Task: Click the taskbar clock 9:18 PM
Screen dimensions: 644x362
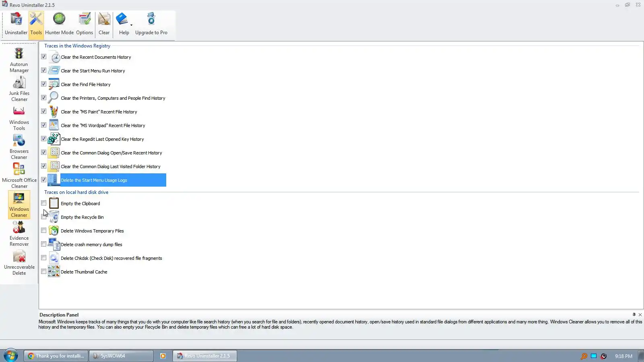Action: point(623,356)
